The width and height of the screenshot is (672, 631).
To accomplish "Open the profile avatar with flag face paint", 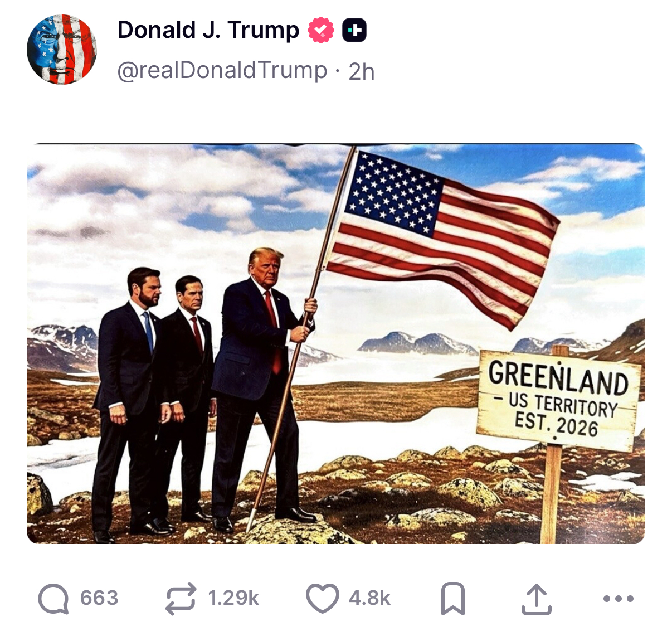I will pos(62,50).
